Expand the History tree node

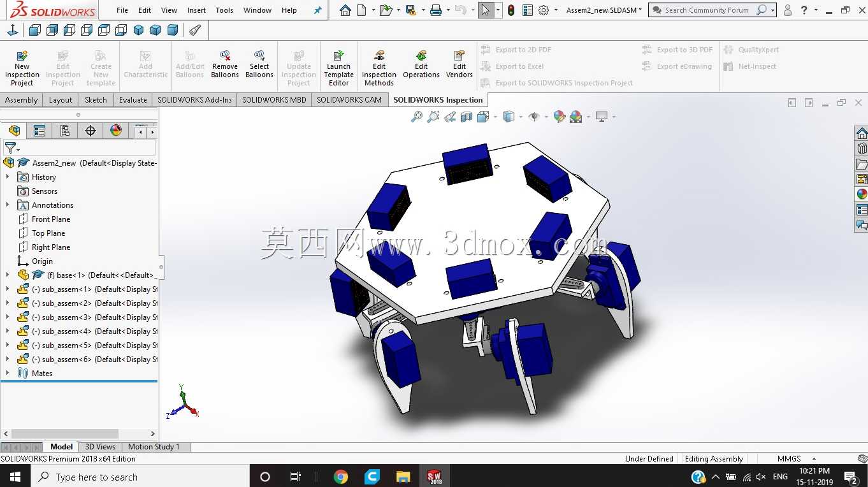pyautogui.click(x=8, y=177)
